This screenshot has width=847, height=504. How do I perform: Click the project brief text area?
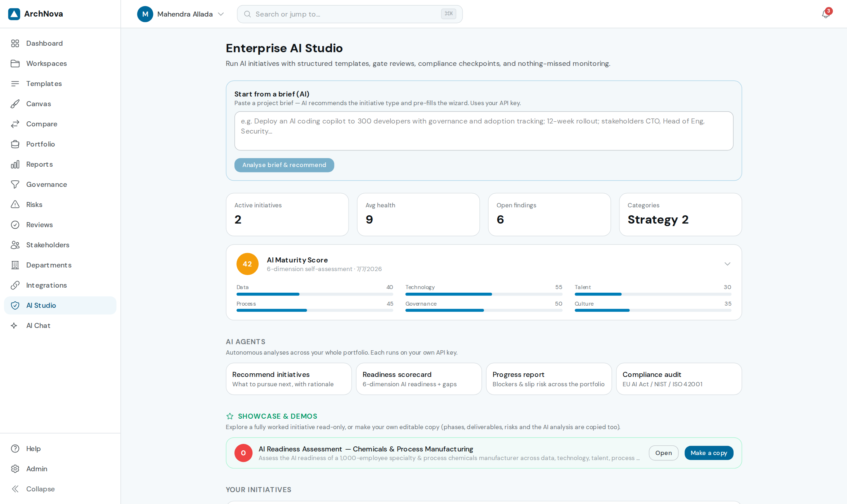point(484,131)
